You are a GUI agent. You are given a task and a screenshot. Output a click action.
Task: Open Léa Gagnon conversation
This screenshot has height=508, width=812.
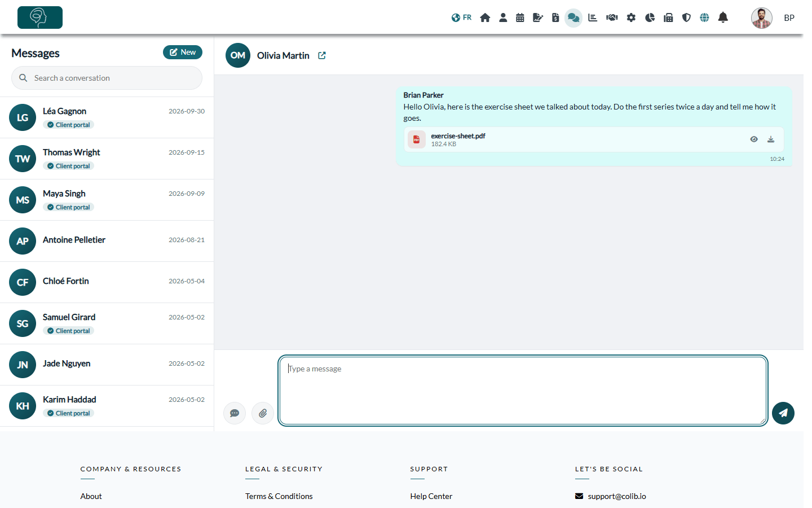107,117
